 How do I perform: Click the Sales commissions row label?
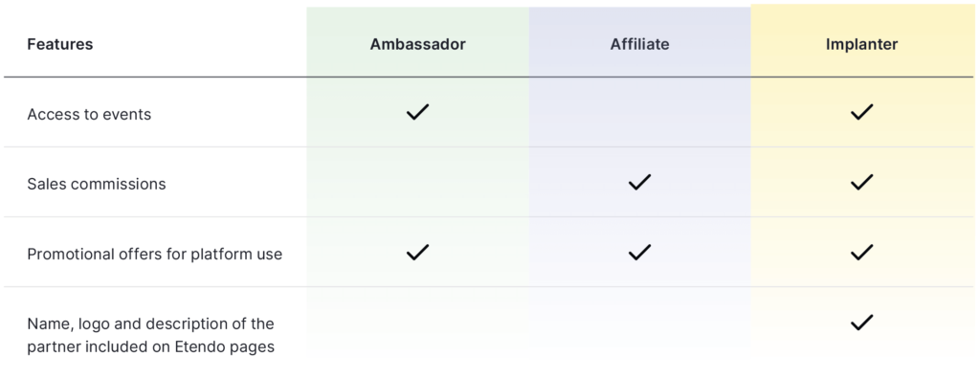[x=97, y=184]
